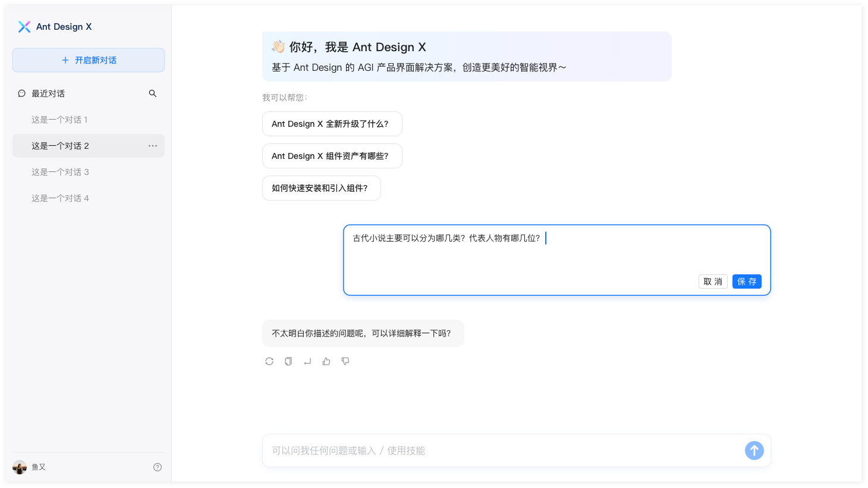This screenshot has height=488, width=868.
Task: Open the help question mark icon
Action: pyautogui.click(x=158, y=467)
